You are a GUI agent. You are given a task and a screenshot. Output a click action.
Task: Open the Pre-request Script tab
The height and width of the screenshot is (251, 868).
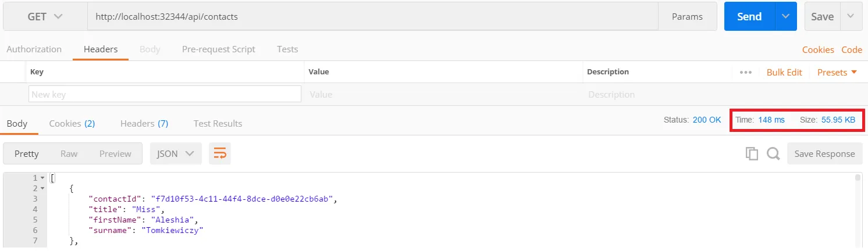(x=218, y=49)
